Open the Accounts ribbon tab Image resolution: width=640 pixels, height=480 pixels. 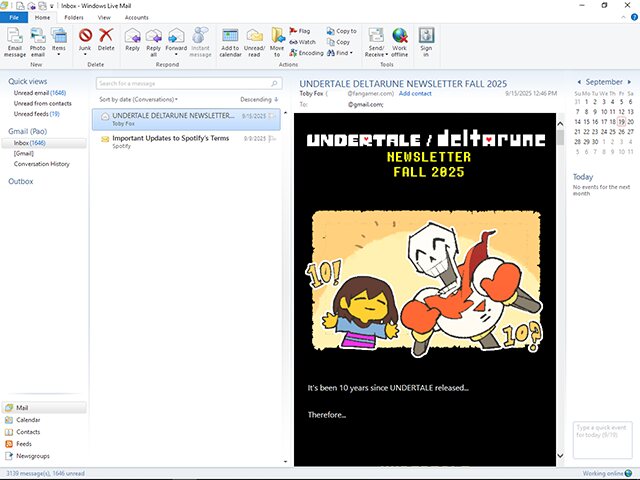[137, 18]
